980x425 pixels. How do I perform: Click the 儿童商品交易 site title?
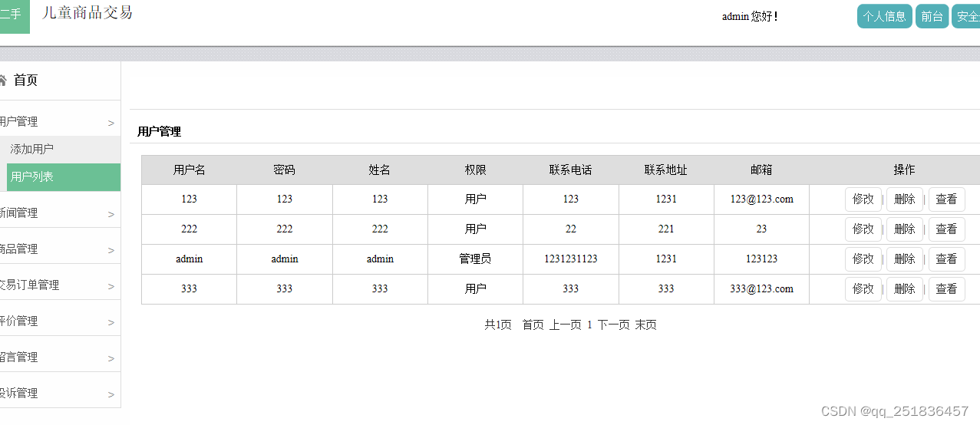coord(87,12)
